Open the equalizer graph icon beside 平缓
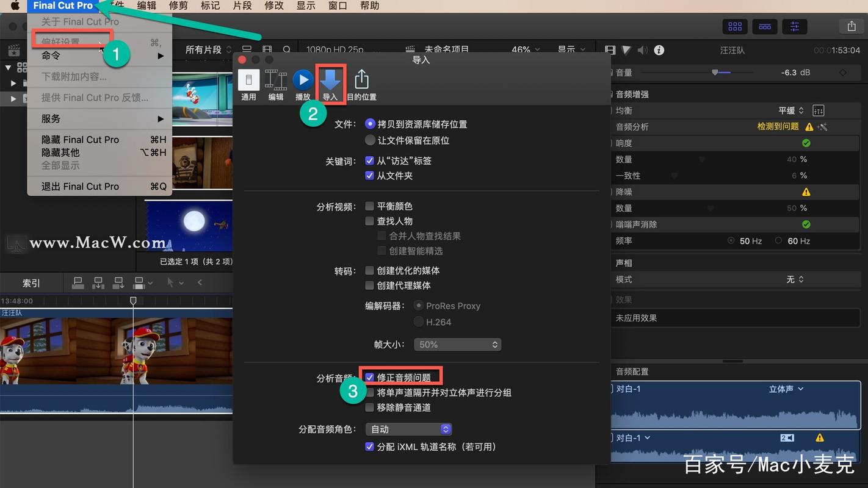Viewport: 868px width, 488px height. (819, 110)
